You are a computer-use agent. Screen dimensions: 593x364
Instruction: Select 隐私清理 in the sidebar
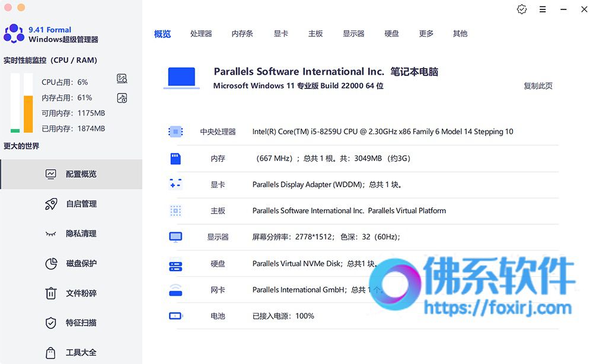click(x=71, y=234)
